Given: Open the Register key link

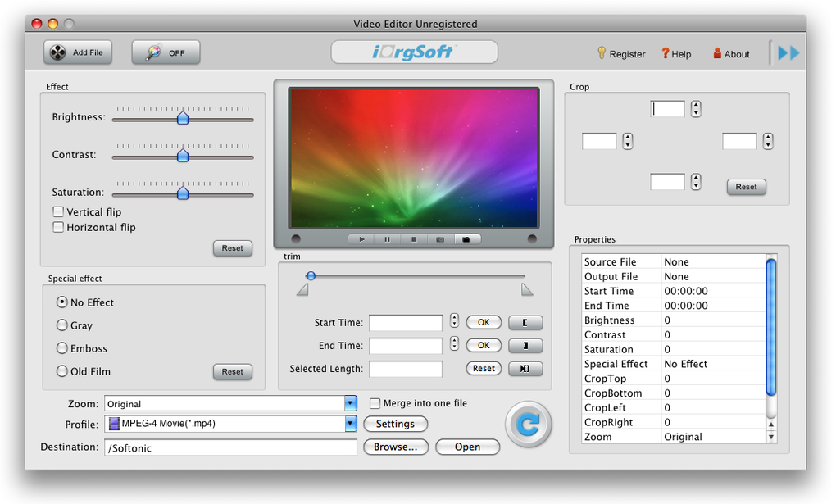Looking at the screenshot, I should (x=621, y=54).
